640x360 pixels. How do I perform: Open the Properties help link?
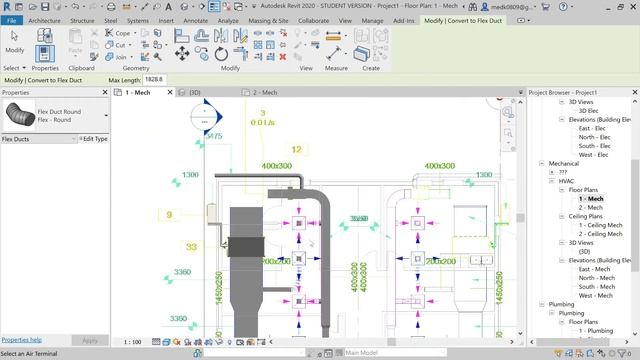click(22, 340)
